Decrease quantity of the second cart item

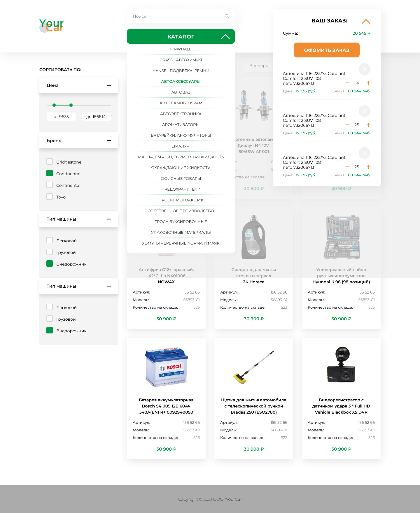point(347,125)
